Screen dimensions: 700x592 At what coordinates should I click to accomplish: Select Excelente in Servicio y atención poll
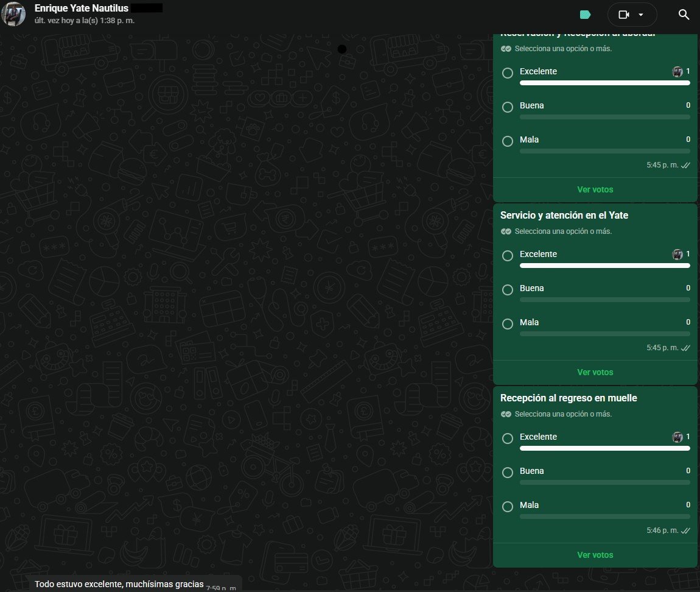pos(508,256)
